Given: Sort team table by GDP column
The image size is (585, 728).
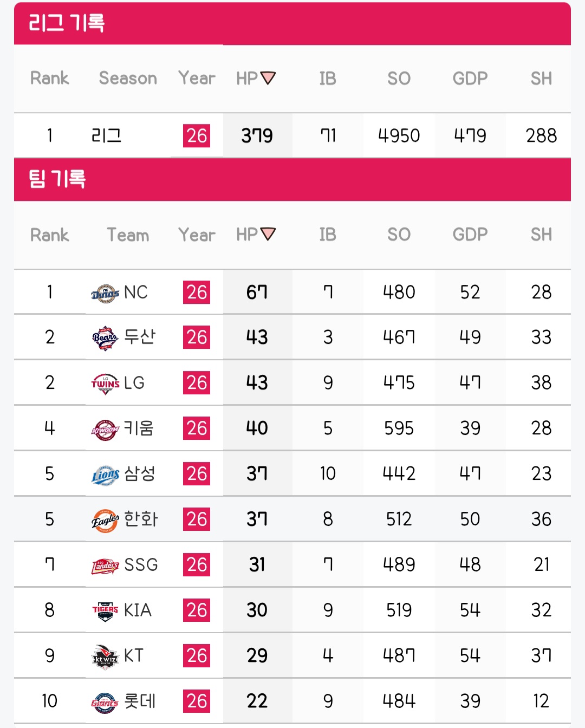Looking at the screenshot, I should coord(470,235).
